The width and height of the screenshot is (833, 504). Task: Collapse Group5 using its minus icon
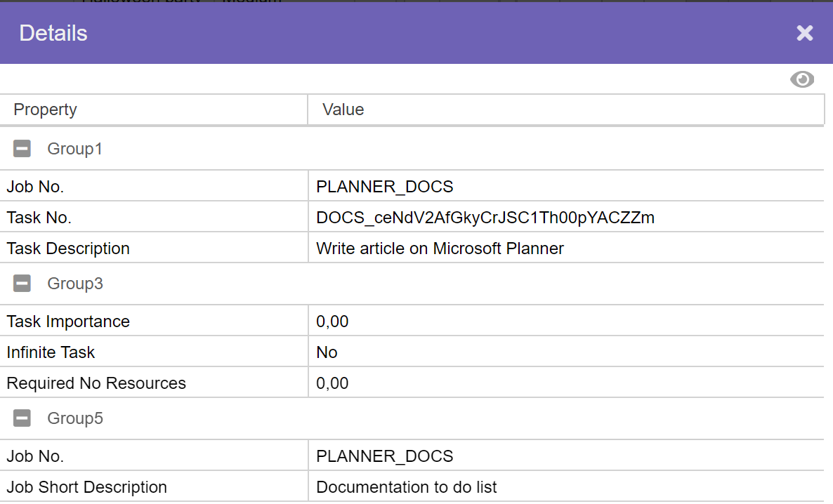tap(22, 418)
